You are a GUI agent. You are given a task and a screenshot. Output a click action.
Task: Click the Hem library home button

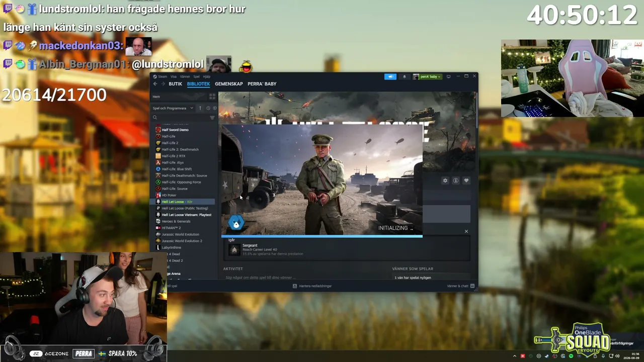[180, 97]
